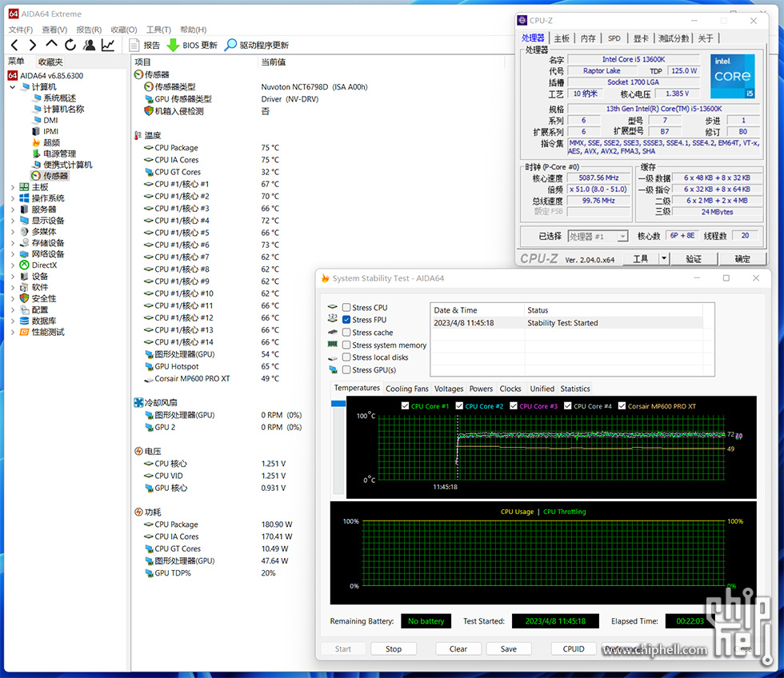Open the 工具(T) menu in AIDA64
The height and width of the screenshot is (678, 784).
point(158,30)
